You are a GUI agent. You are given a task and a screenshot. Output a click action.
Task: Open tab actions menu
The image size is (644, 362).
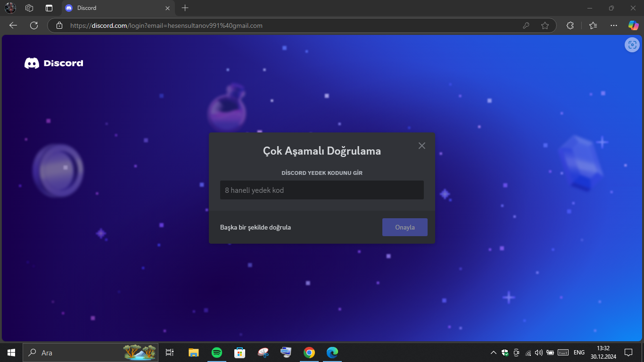[49, 8]
